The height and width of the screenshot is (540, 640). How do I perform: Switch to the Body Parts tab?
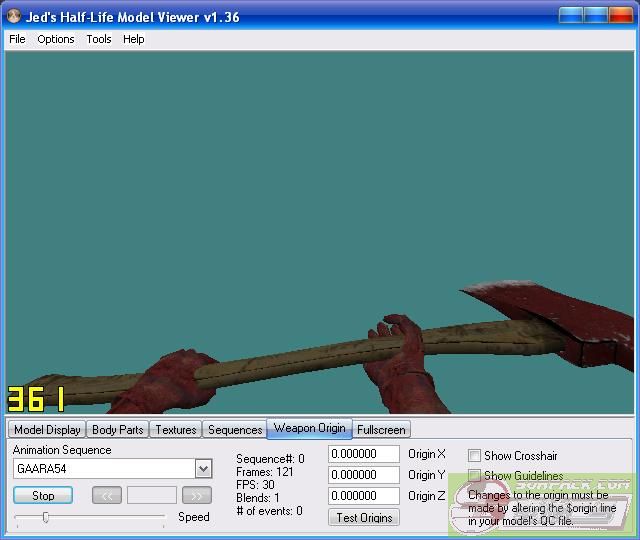tap(117, 430)
